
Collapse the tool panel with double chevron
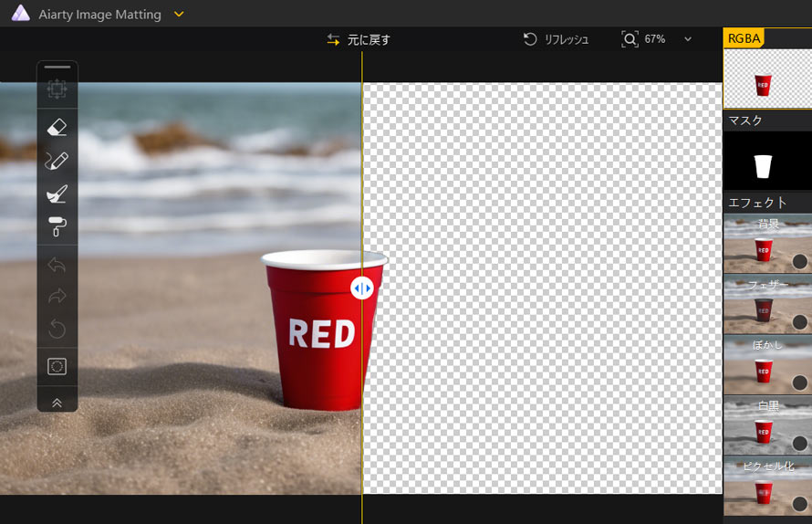click(57, 403)
